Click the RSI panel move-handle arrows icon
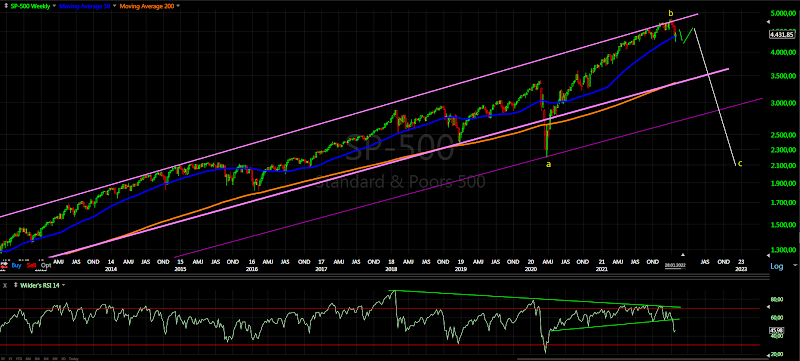Image resolution: width=800 pixels, height=361 pixels. 15,285
